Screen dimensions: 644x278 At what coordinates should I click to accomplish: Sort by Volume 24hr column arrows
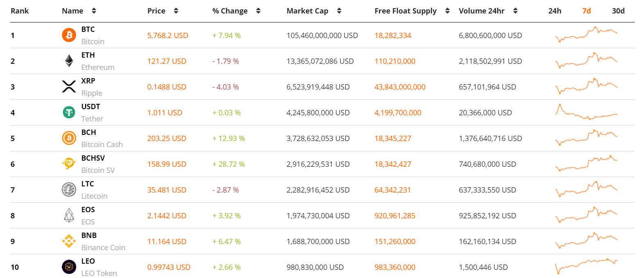point(515,11)
